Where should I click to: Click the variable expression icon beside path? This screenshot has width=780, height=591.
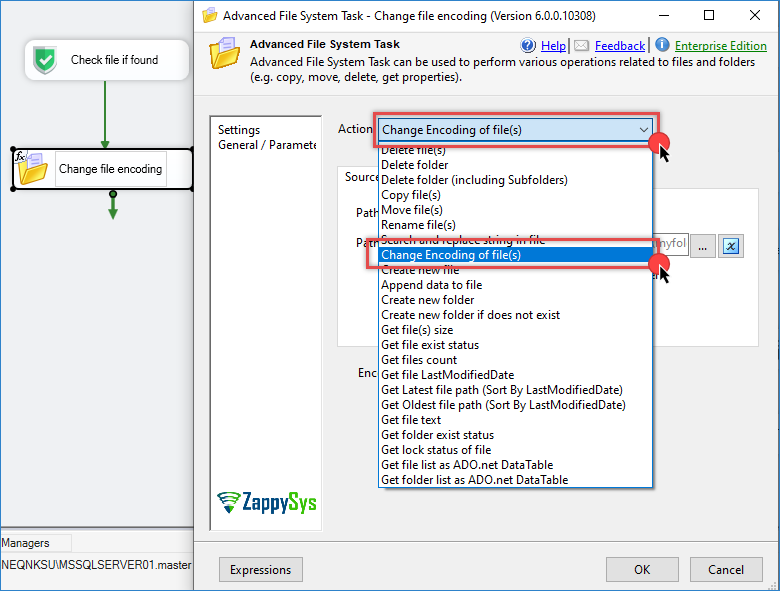pos(731,246)
